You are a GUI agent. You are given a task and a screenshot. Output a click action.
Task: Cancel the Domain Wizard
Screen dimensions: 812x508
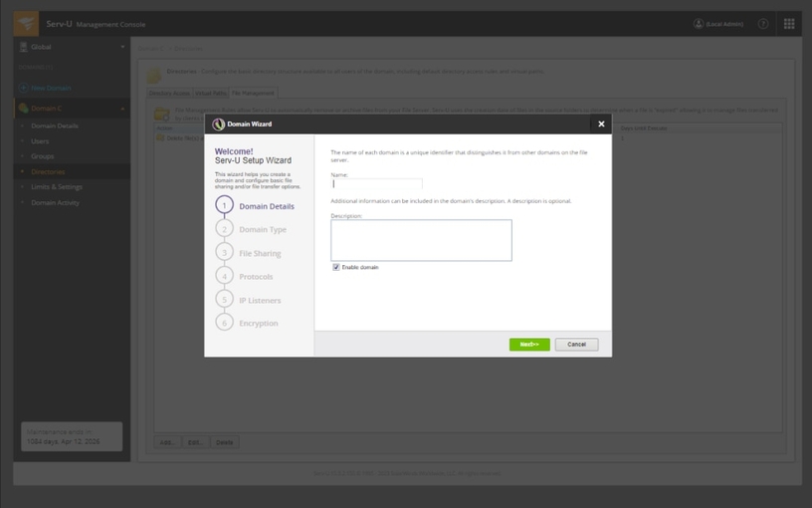pyautogui.click(x=576, y=345)
